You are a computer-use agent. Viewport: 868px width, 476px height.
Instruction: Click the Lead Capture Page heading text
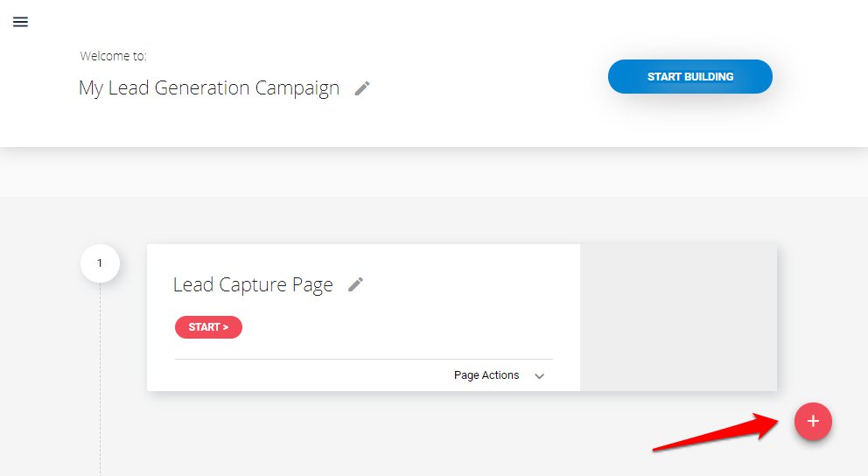click(x=253, y=284)
